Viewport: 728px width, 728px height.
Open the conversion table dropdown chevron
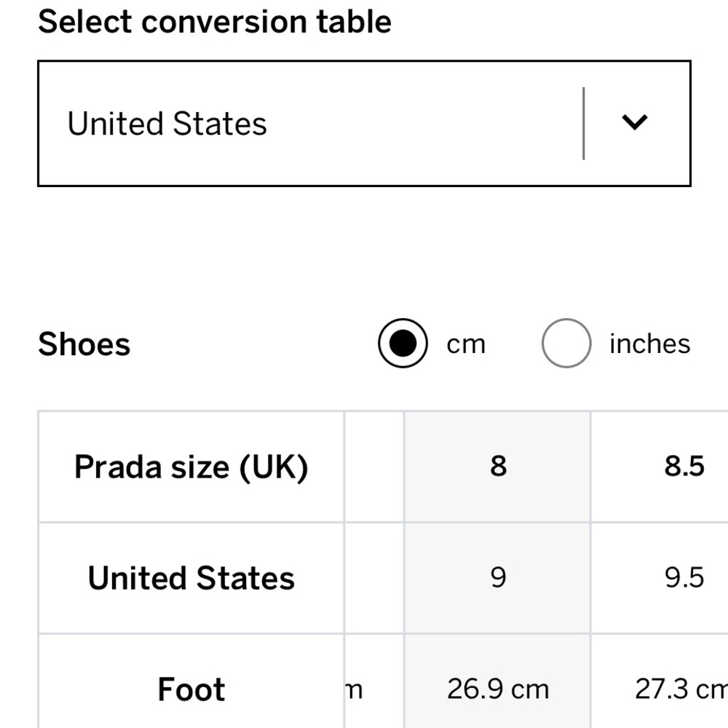click(634, 122)
